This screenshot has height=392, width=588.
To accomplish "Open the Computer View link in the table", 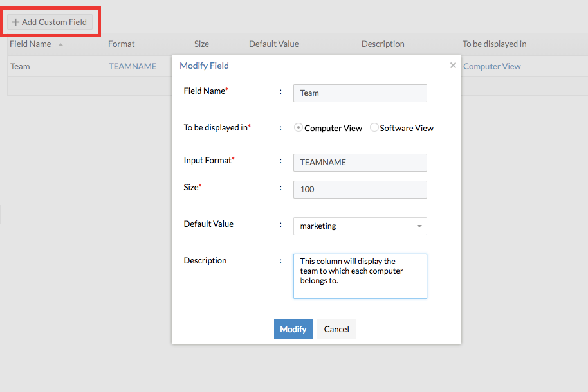I will [492, 66].
